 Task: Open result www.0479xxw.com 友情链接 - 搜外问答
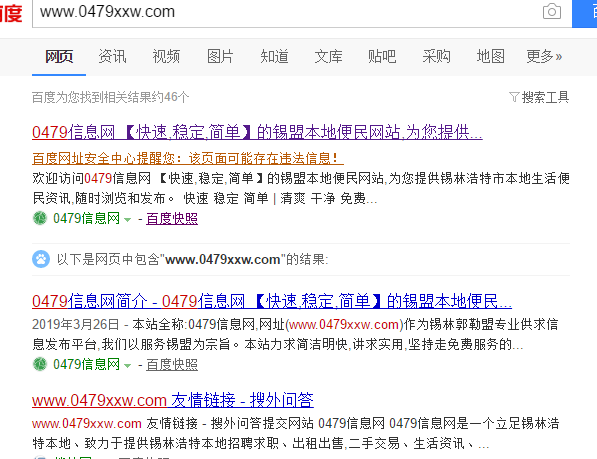tap(173, 400)
